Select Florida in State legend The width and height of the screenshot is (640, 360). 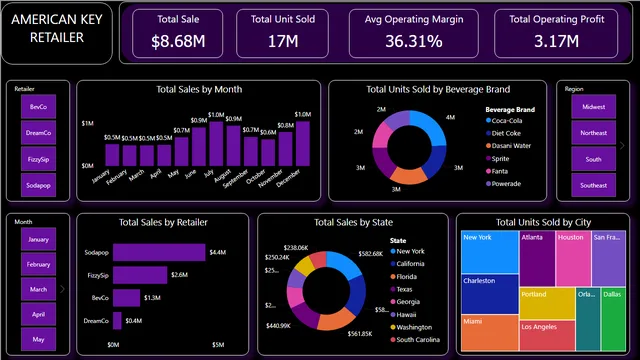pyautogui.click(x=404, y=276)
